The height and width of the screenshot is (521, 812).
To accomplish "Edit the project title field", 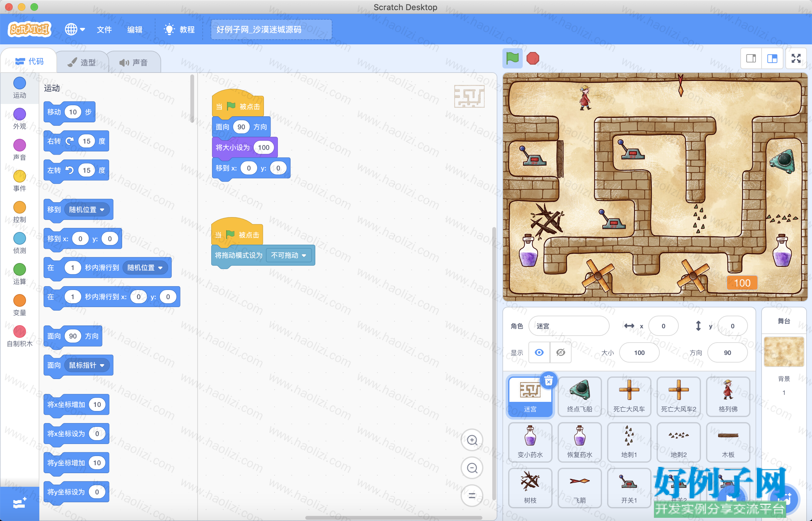I will coord(271,29).
